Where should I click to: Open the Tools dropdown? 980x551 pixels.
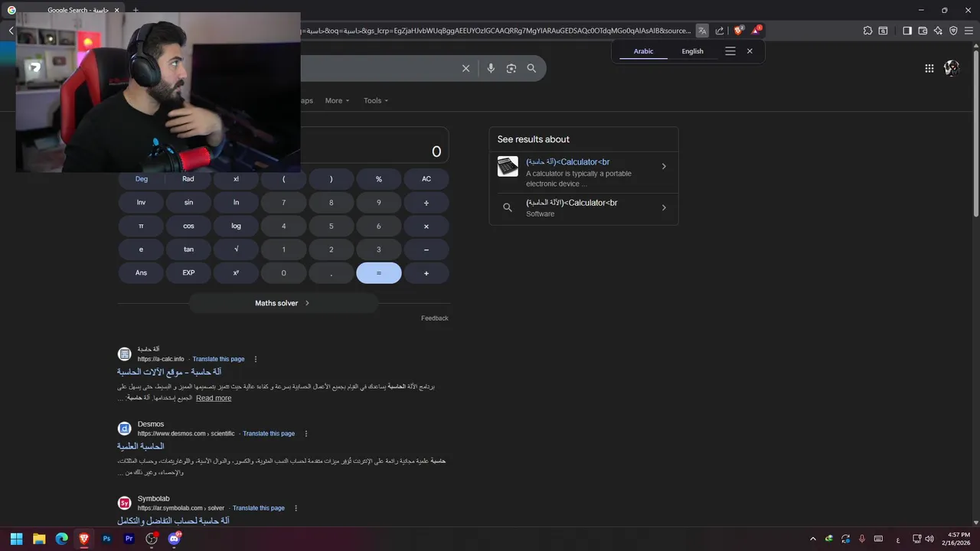click(x=375, y=100)
